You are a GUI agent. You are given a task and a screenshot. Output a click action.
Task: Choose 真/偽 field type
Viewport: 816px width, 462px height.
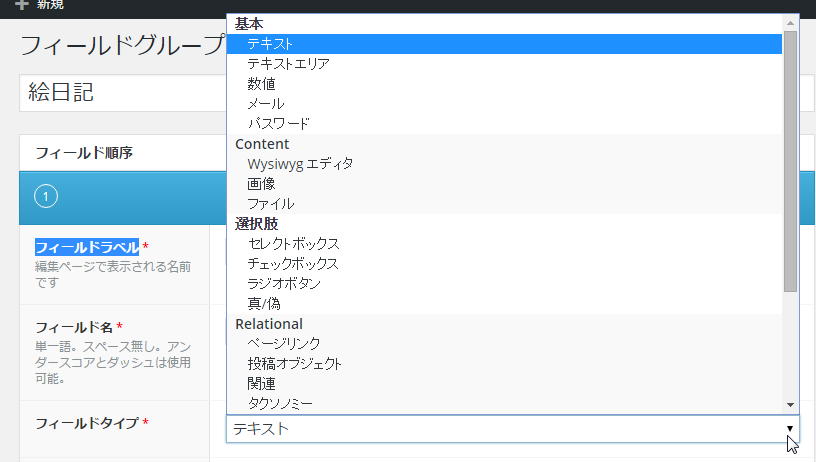point(504,304)
